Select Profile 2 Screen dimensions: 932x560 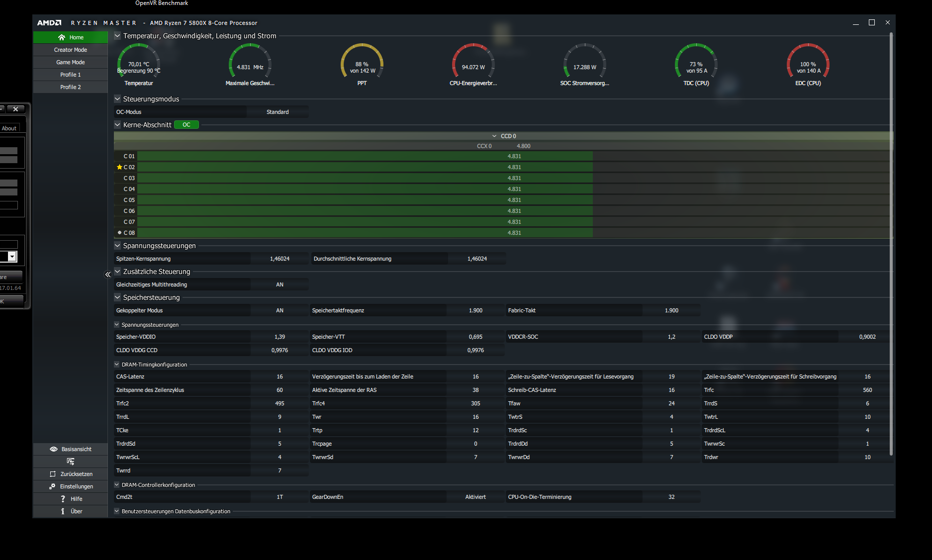tap(71, 87)
